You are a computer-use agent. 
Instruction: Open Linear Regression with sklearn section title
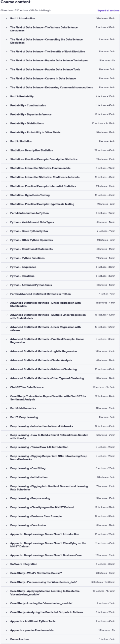coord(45,329)
